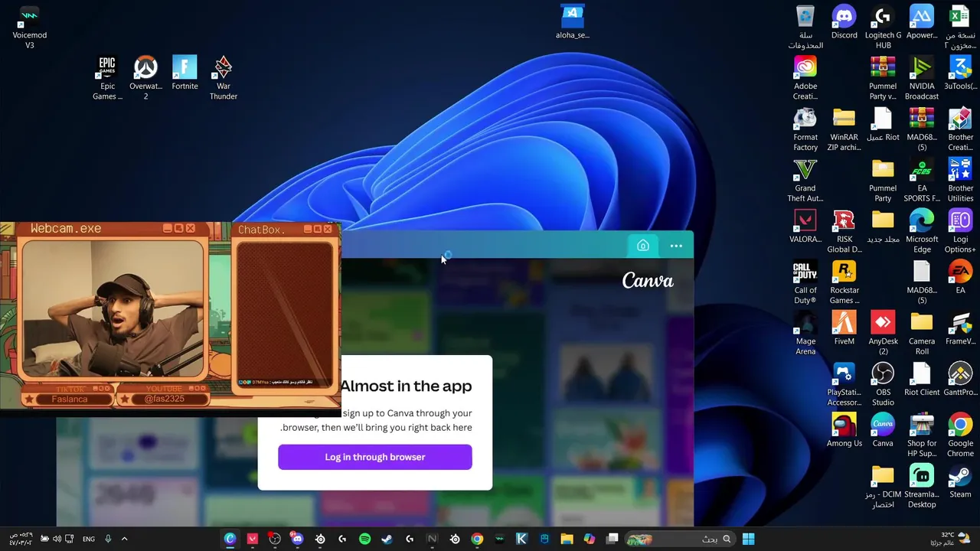Open Windows Start button on taskbar
The height and width of the screenshot is (551, 980).
[748, 539]
